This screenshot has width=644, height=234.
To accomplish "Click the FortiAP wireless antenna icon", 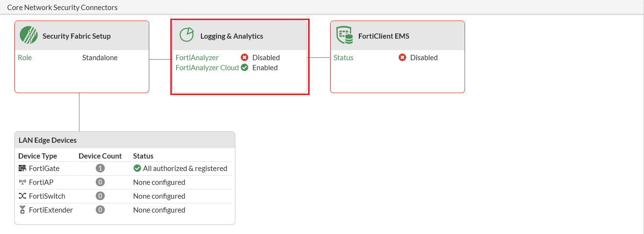I will [x=22, y=182].
